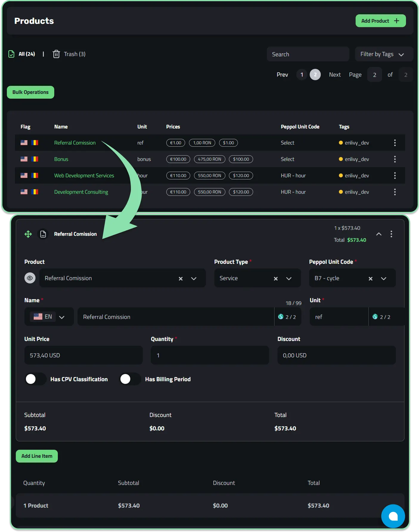The width and height of the screenshot is (420, 532).
Task: Click the 475,00 RON price pill
Action: pyautogui.click(x=210, y=159)
